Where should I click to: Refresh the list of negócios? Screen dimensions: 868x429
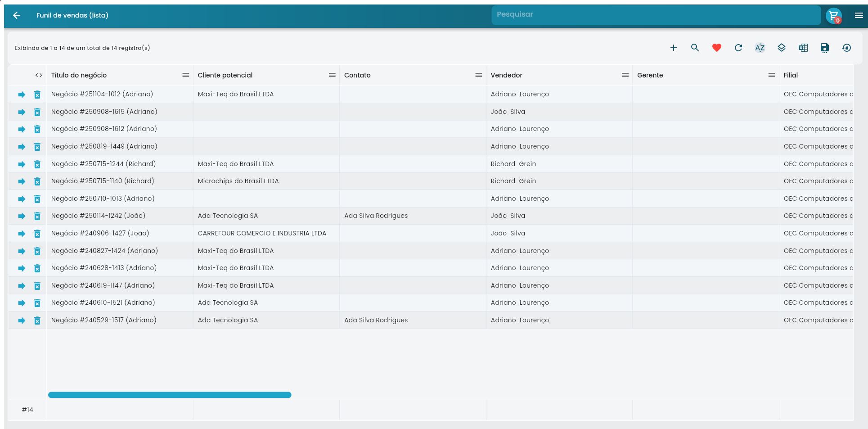click(x=738, y=47)
